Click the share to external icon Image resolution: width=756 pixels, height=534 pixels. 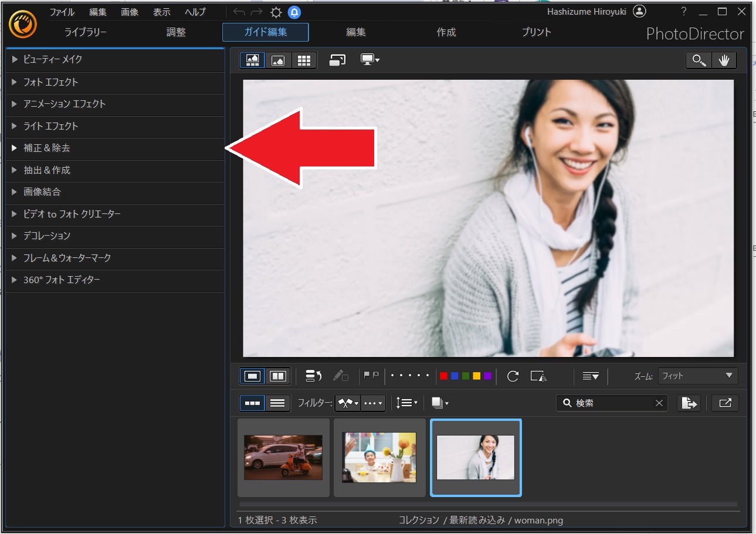pos(725,403)
